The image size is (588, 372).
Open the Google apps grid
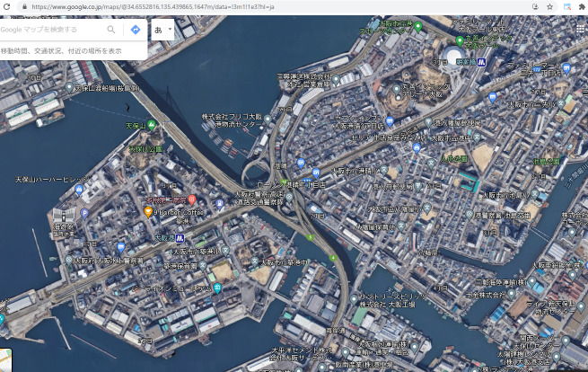[580, 30]
